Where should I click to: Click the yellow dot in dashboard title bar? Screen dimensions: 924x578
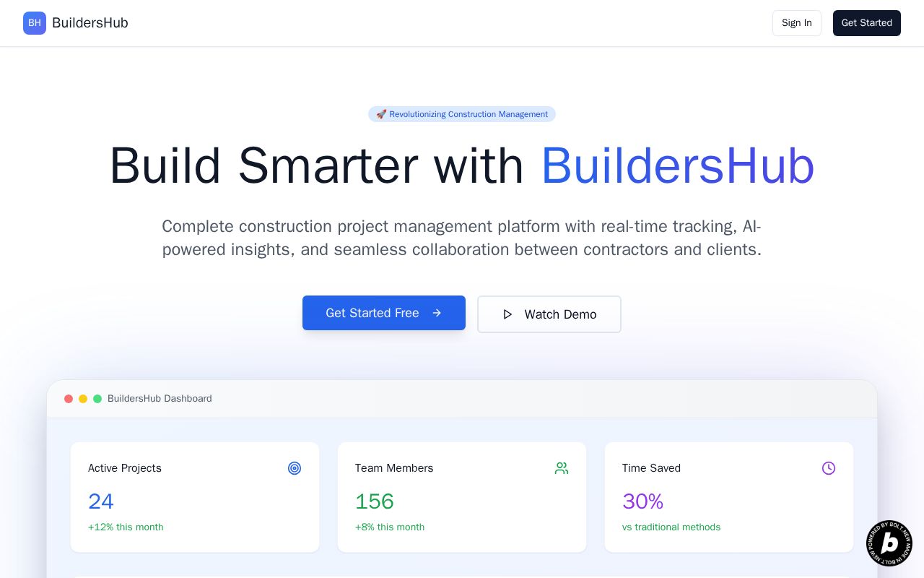click(83, 399)
